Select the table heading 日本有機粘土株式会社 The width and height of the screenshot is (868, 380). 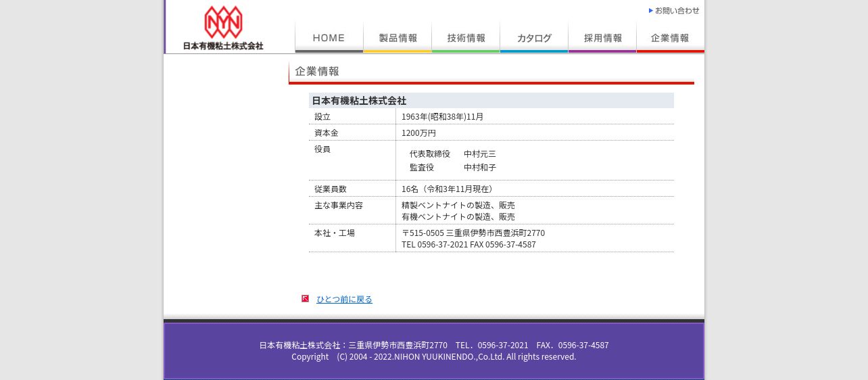[x=359, y=100]
